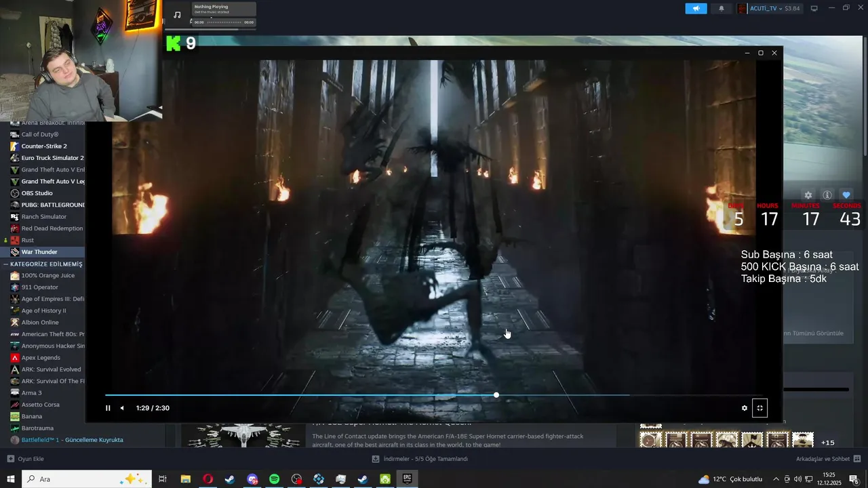Open Steam notifications bell
Viewport: 868px width, 488px height.
pos(722,8)
